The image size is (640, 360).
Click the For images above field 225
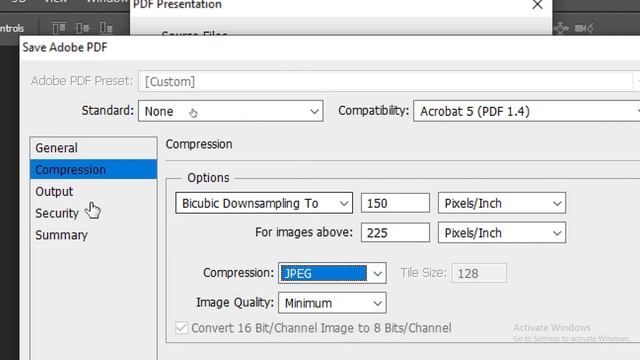[395, 233]
